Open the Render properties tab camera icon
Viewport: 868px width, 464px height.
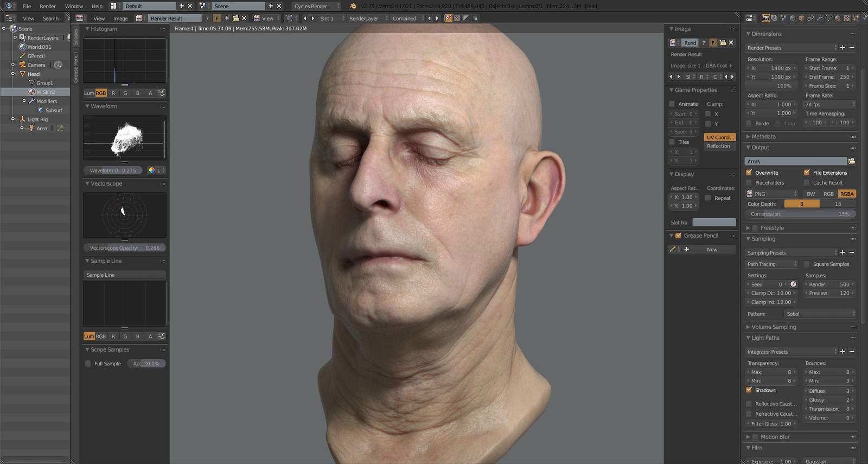pos(765,18)
